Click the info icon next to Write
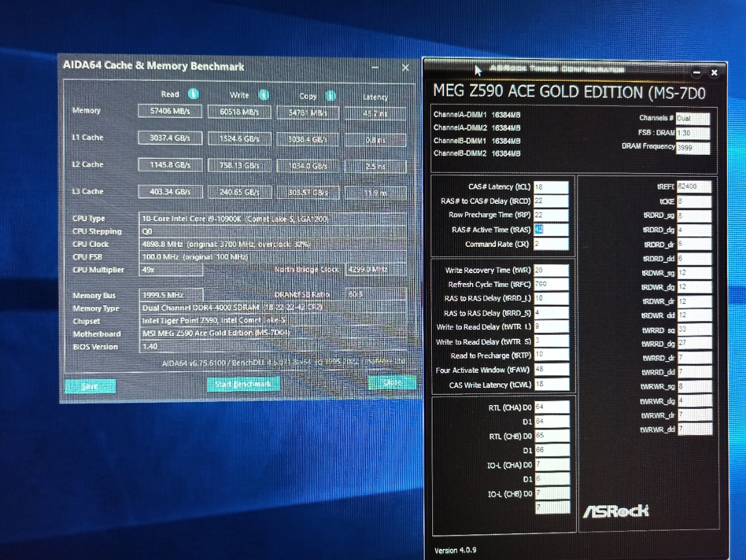The width and height of the screenshot is (746, 560). [264, 95]
